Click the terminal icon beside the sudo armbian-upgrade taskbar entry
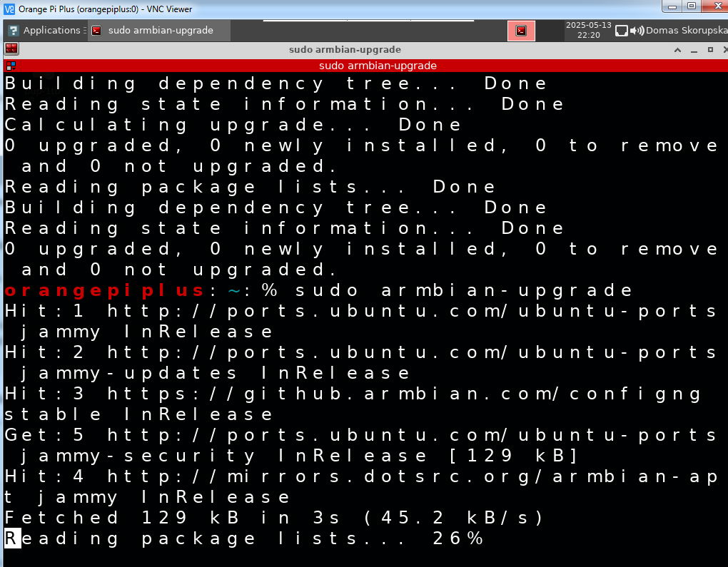The width and height of the screenshot is (728, 567). pyautogui.click(x=96, y=31)
